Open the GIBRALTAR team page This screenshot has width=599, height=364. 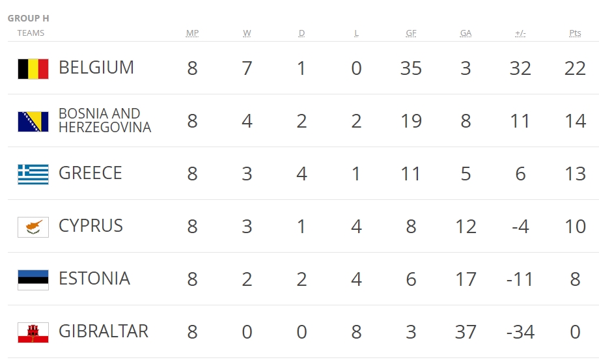[104, 331]
